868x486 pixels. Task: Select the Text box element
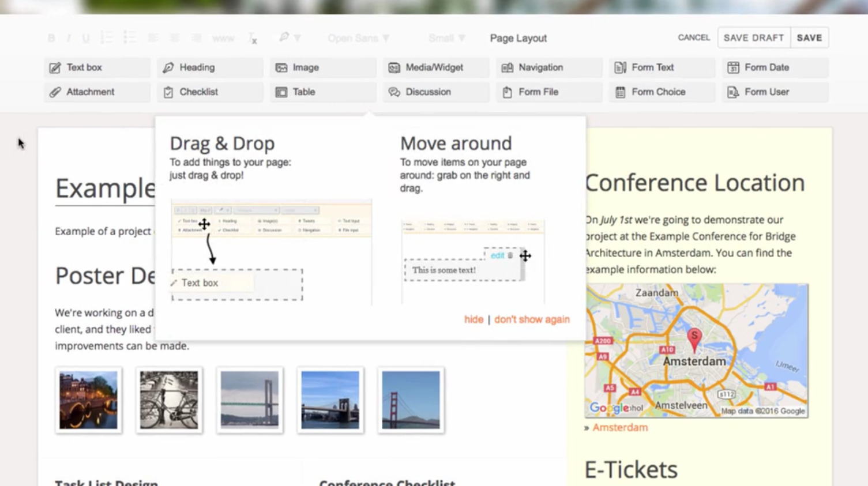97,67
